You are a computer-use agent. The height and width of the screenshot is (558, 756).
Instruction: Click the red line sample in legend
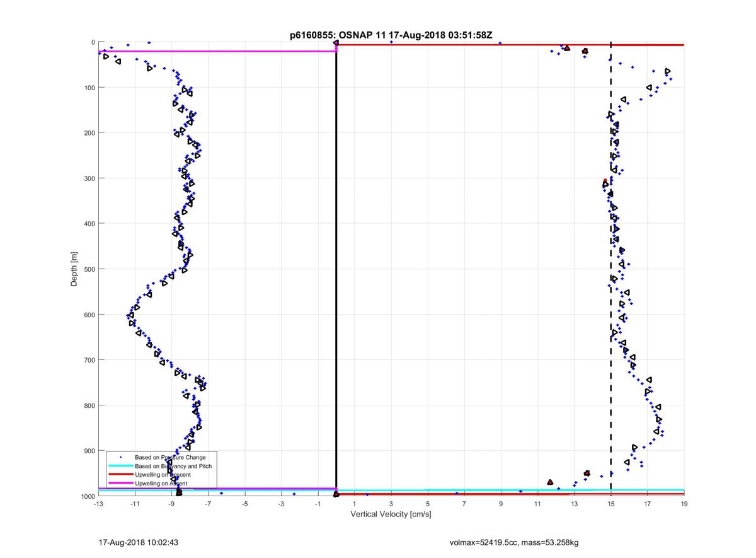[x=120, y=474]
